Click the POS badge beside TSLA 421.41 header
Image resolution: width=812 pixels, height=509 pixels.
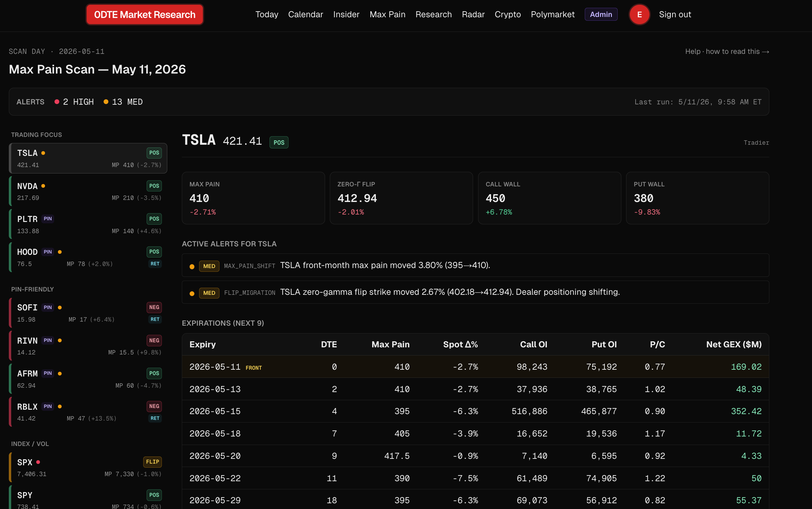point(279,142)
